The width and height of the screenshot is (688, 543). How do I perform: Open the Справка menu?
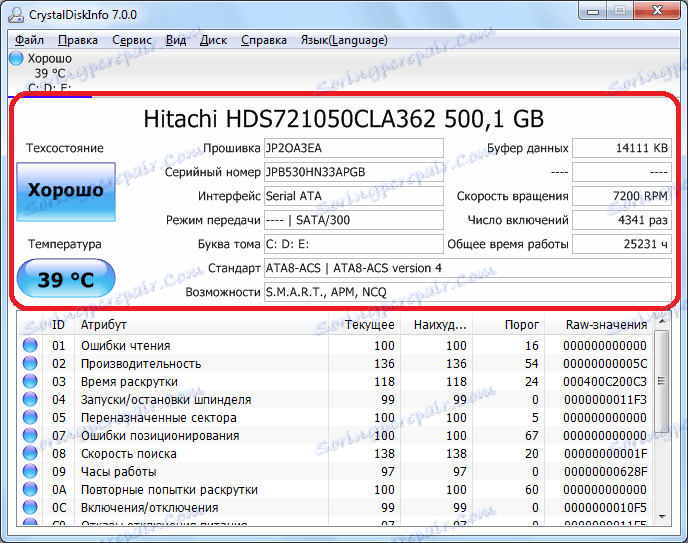264,40
